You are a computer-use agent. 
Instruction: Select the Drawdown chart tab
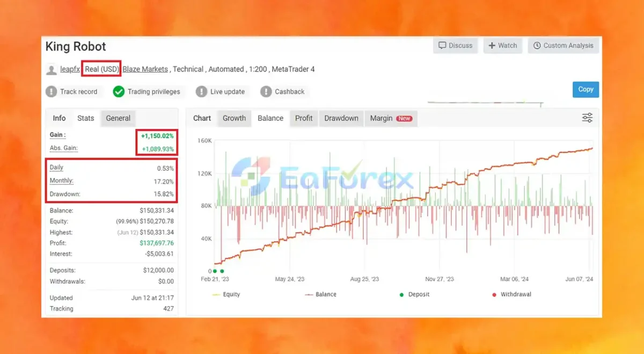click(x=341, y=118)
